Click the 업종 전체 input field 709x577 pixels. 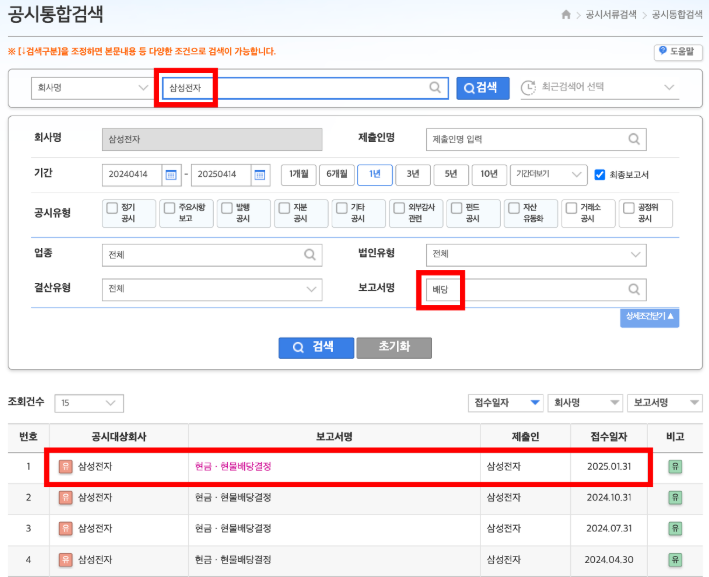click(212, 255)
